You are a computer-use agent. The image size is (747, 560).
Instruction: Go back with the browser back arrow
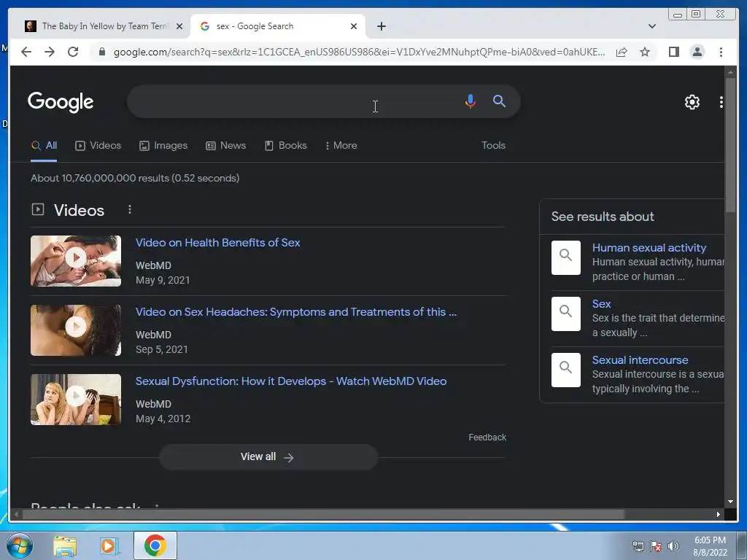tap(26, 52)
